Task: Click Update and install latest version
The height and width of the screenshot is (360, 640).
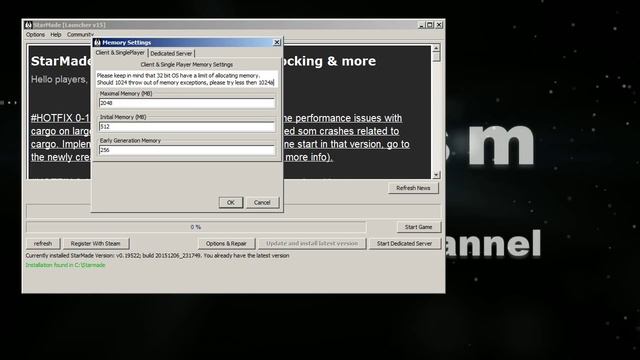Action: click(x=312, y=244)
